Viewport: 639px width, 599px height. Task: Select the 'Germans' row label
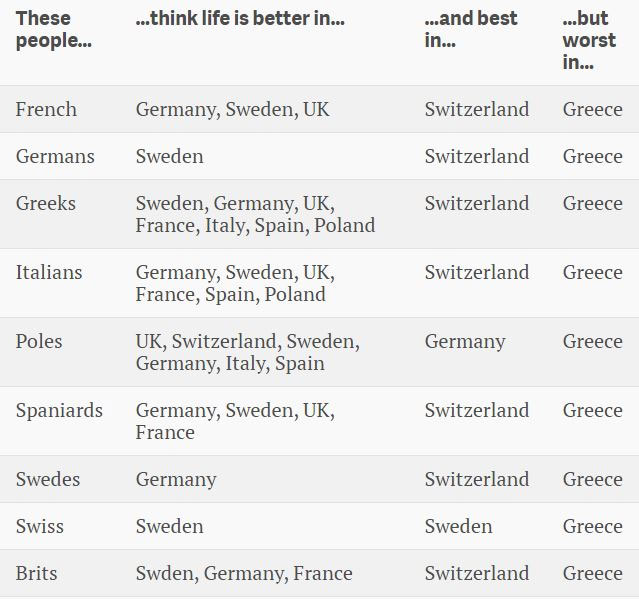[x=55, y=156]
